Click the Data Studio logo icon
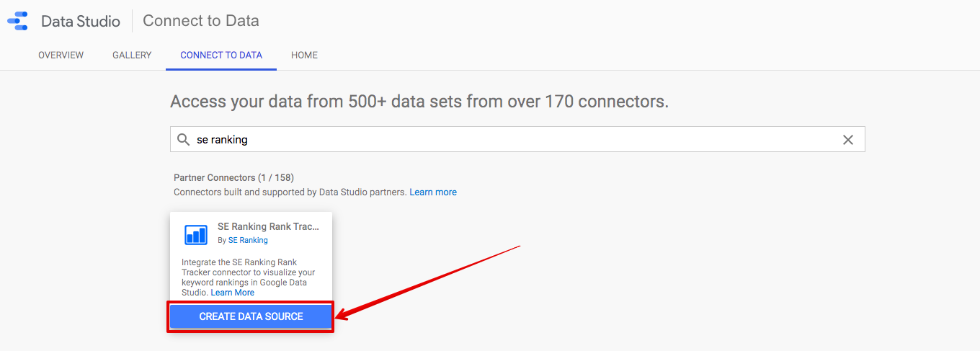Viewport: 980px width, 351px height. [x=17, y=21]
